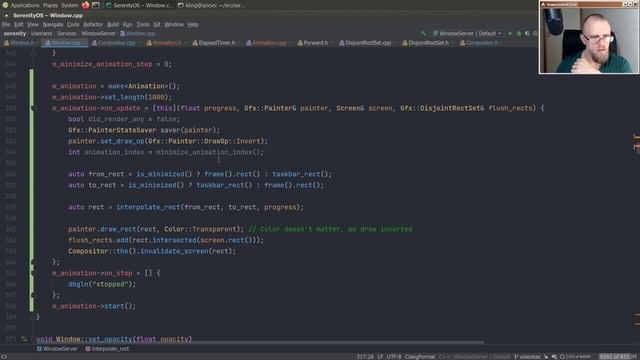
Task: Click the tool windows icon in the status bar corner
Action: (4, 356)
